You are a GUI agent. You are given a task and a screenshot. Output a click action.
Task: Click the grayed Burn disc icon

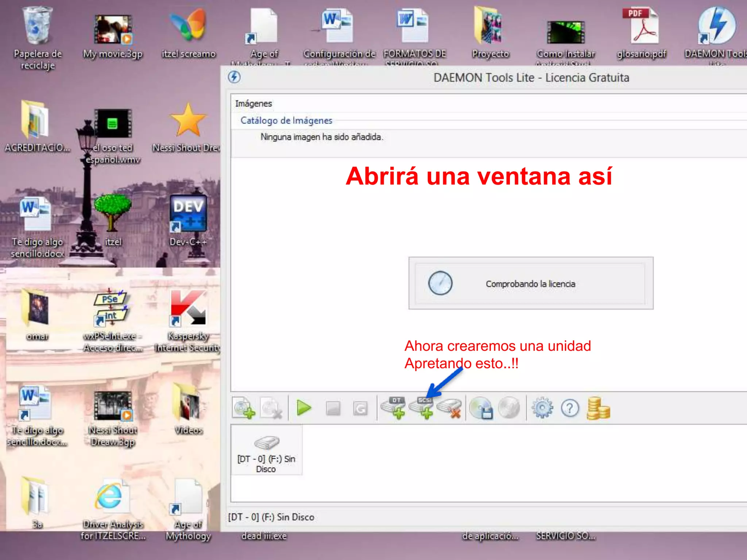coord(509,408)
